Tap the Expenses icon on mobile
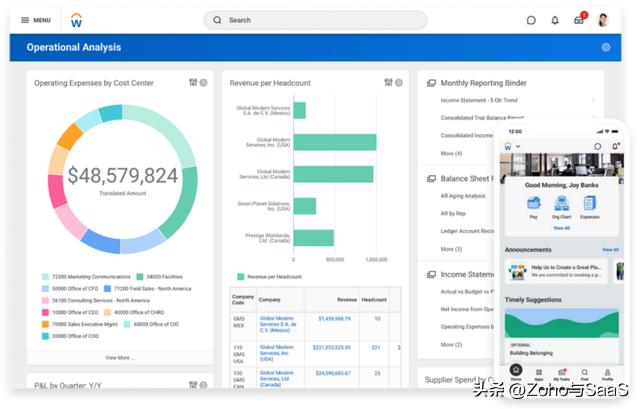 (590, 204)
